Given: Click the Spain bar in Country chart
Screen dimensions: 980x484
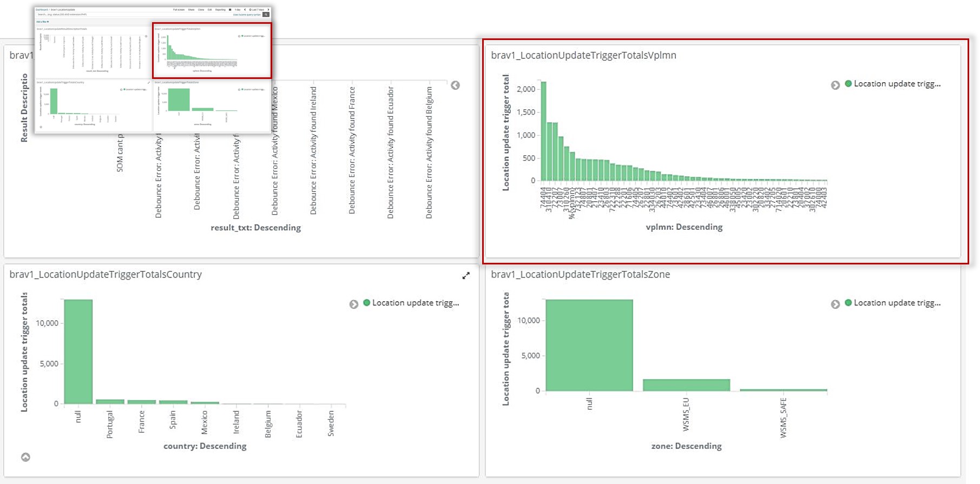Looking at the screenshot, I should [173, 402].
